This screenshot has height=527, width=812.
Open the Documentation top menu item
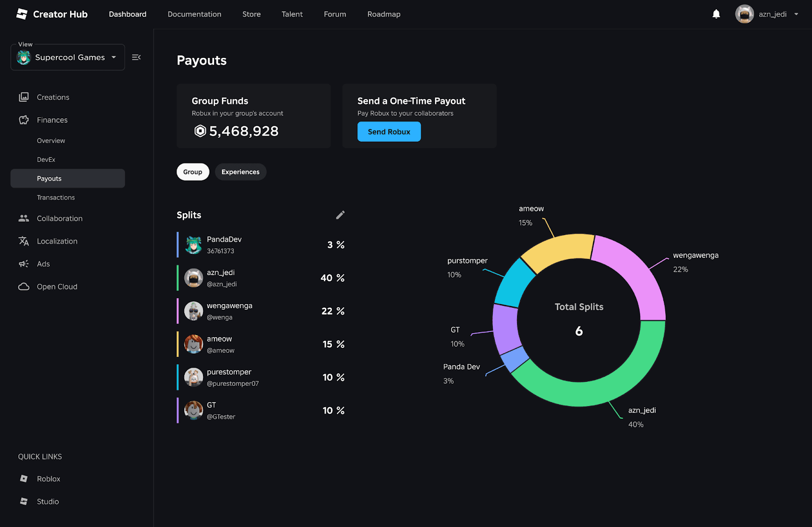click(194, 14)
